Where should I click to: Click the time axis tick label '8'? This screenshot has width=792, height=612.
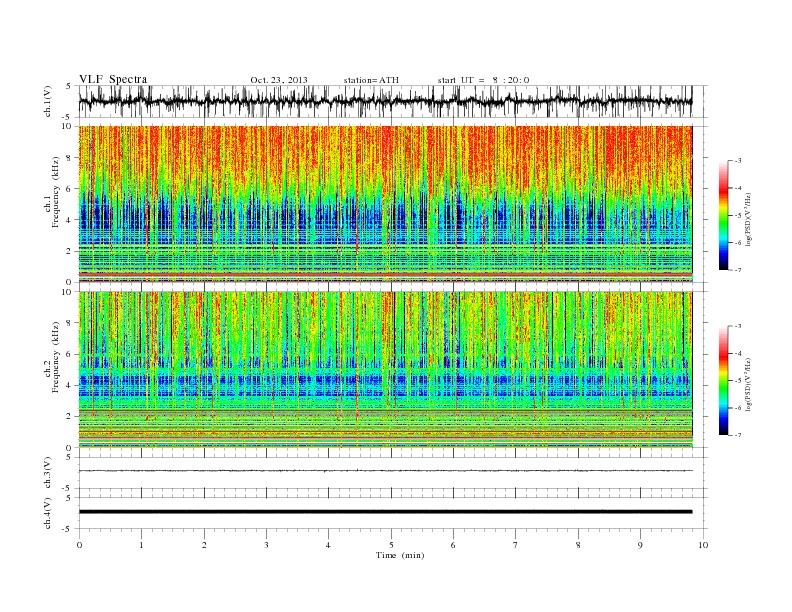578,545
